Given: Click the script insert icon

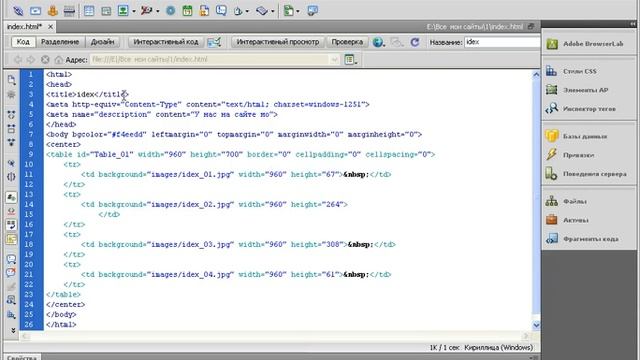Looking at the screenshot, I should (x=262, y=11).
